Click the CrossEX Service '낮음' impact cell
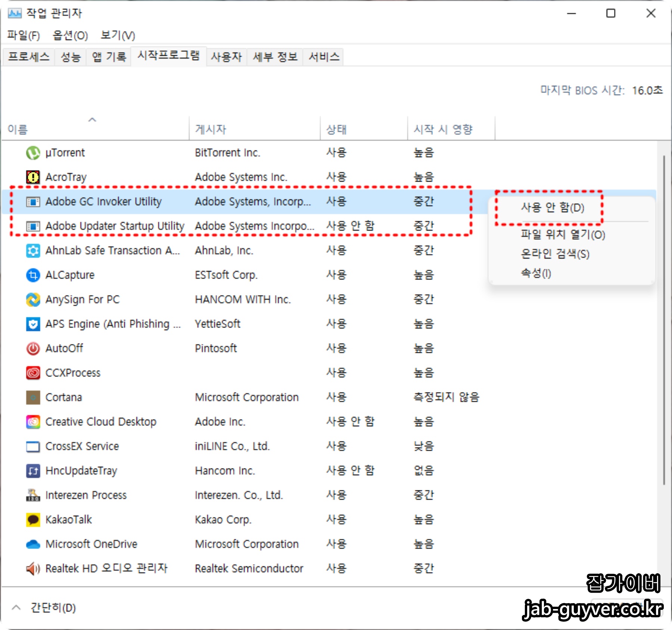672x630 pixels. (x=423, y=446)
